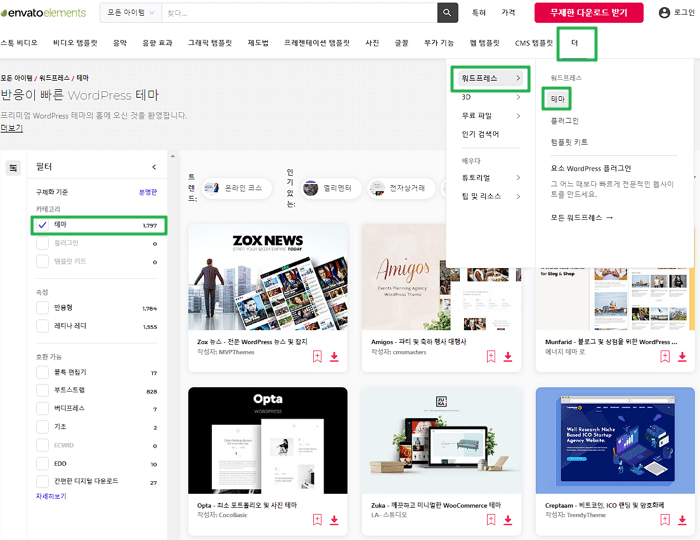700x540 pixels.
Task: Uncheck the 테마 category checkbox
Action: pyautogui.click(x=42, y=225)
